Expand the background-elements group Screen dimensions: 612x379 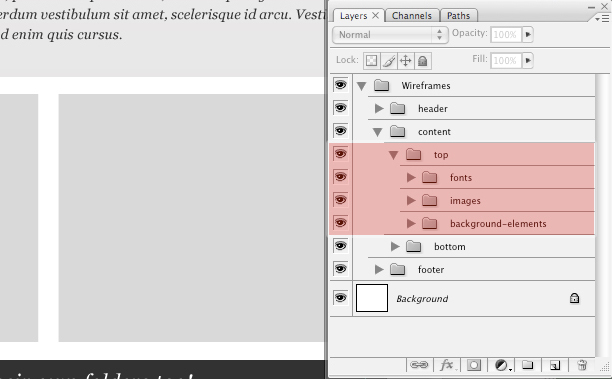411,223
